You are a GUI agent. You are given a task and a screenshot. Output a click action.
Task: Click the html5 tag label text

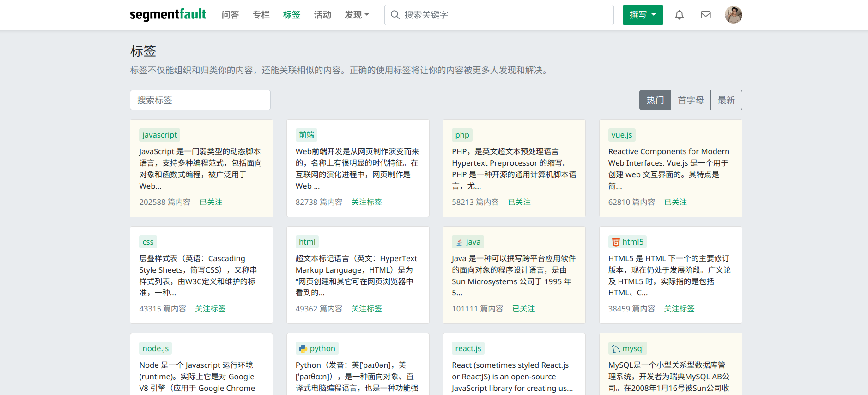click(633, 242)
